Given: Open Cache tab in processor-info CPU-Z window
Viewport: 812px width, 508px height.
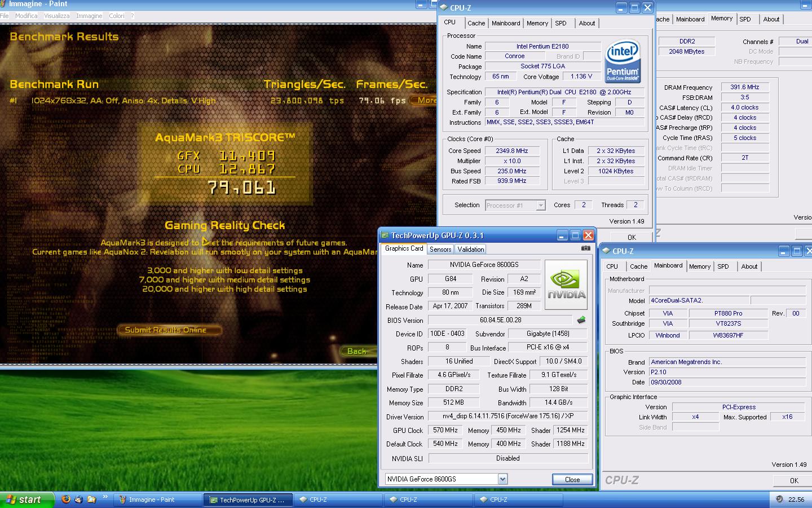Looking at the screenshot, I should click(x=476, y=23).
